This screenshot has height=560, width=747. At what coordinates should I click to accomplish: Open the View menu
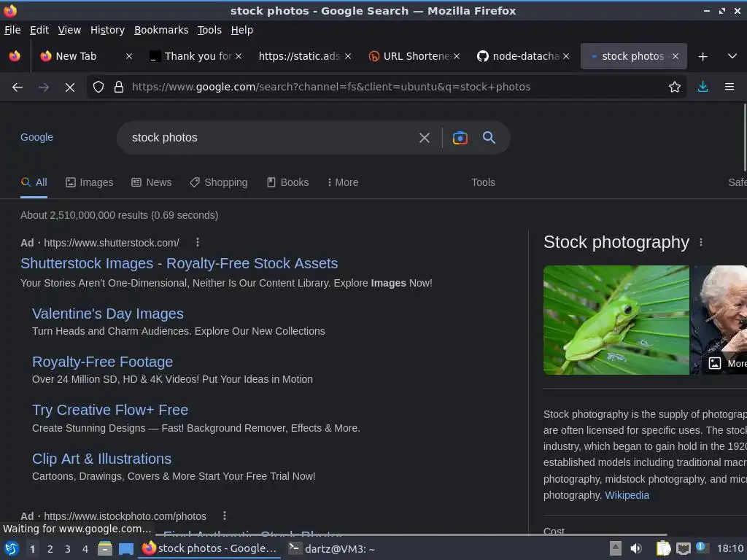pos(69,30)
